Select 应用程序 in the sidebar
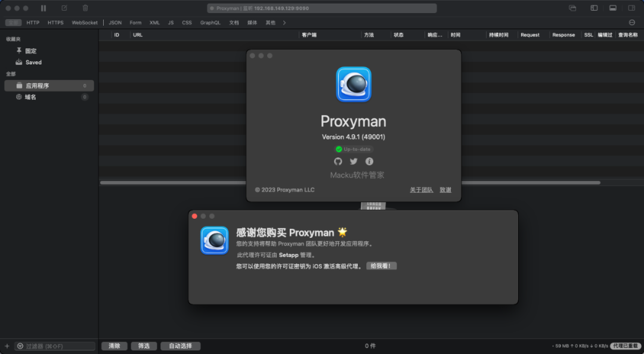Viewport: 644px width, 354px height. pyautogui.click(x=49, y=85)
